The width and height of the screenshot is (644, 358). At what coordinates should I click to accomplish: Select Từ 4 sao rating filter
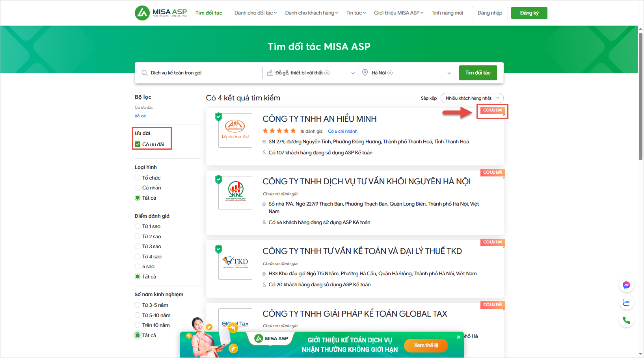coord(138,257)
